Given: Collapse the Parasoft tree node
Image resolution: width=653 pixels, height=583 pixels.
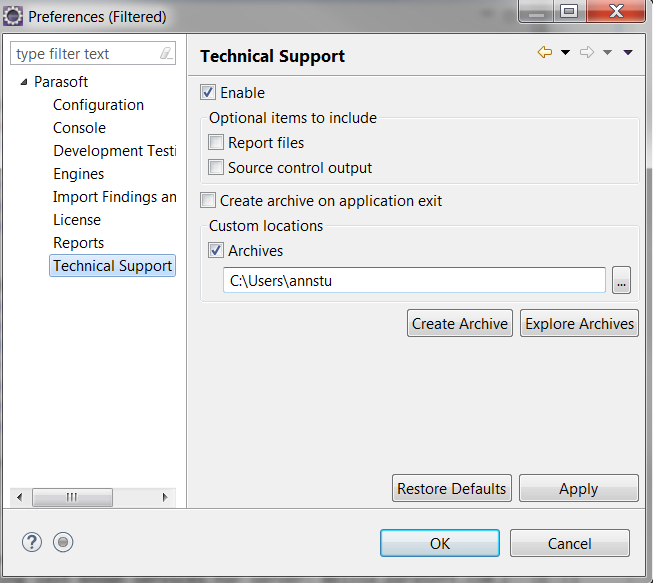Looking at the screenshot, I should pos(24,82).
